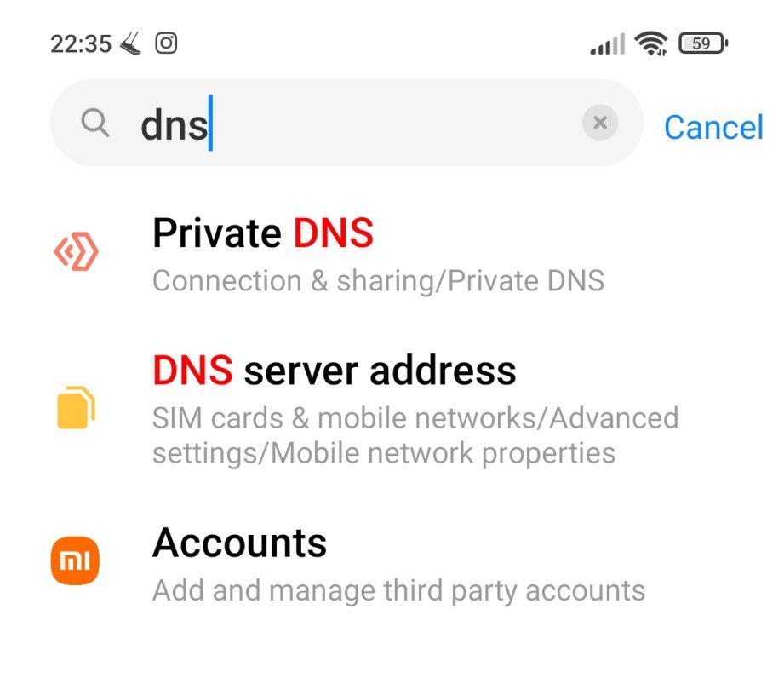Open the Accounts search result title

(239, 543)
